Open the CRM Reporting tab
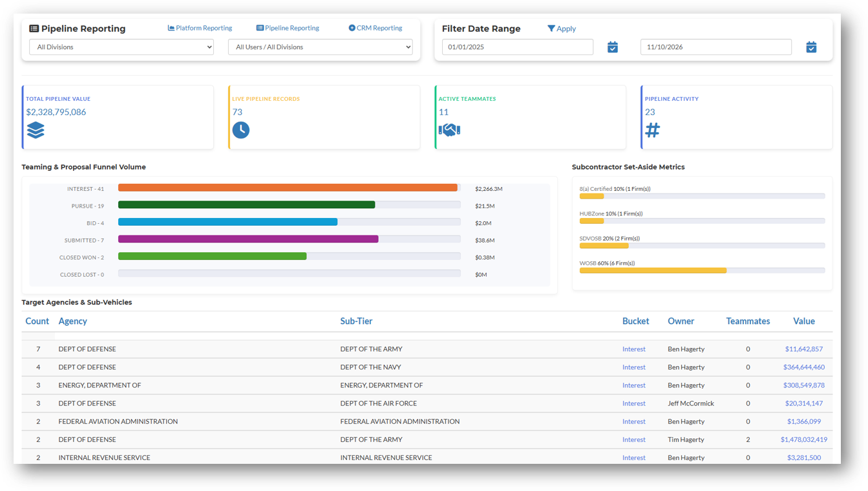868x491 pixels. click(376, 28)
